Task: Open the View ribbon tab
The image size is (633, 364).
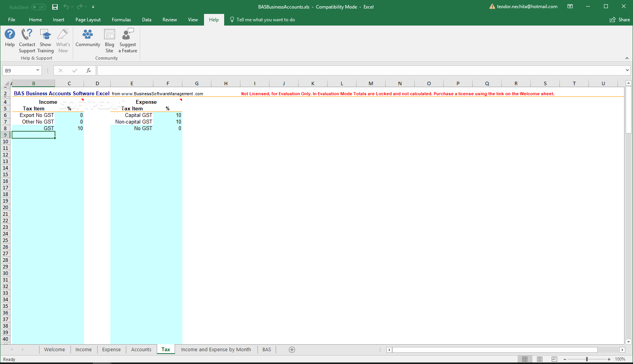Action: [193, 20]
